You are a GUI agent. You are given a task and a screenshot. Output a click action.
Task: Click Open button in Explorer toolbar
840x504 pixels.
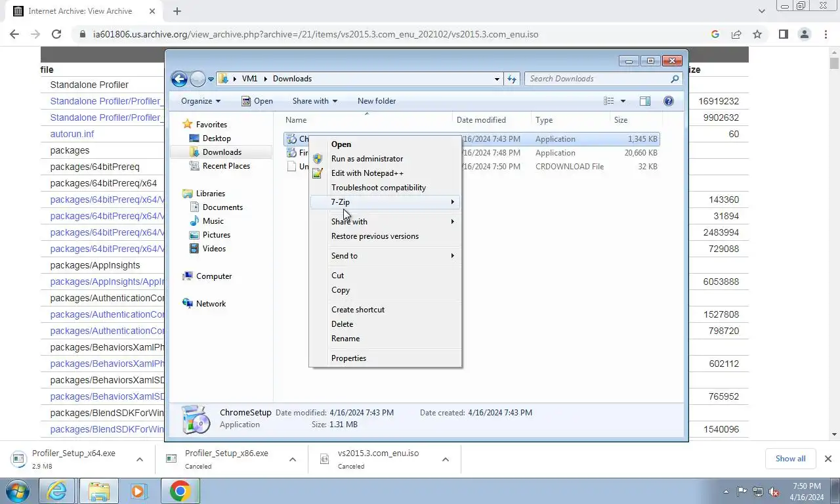(257, 101)
